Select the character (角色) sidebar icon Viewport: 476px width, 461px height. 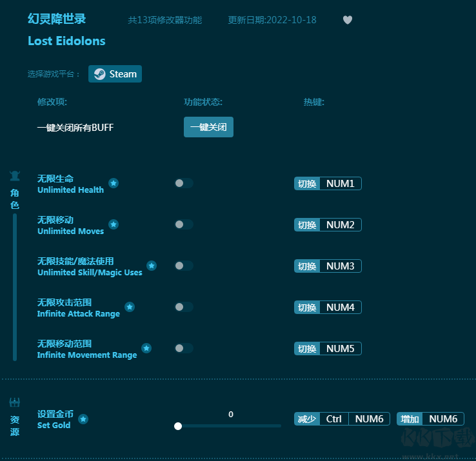pos(14,176)
